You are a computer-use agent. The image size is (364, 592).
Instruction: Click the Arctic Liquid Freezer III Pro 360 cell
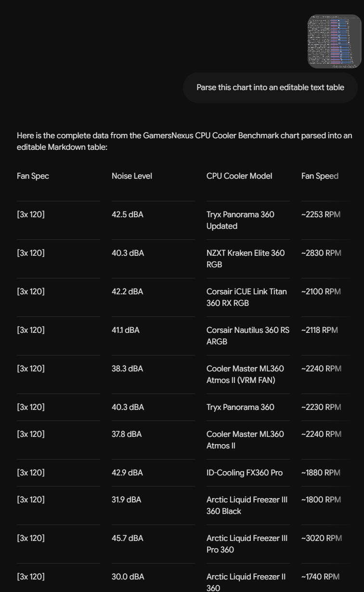click(x=247, y=544)
